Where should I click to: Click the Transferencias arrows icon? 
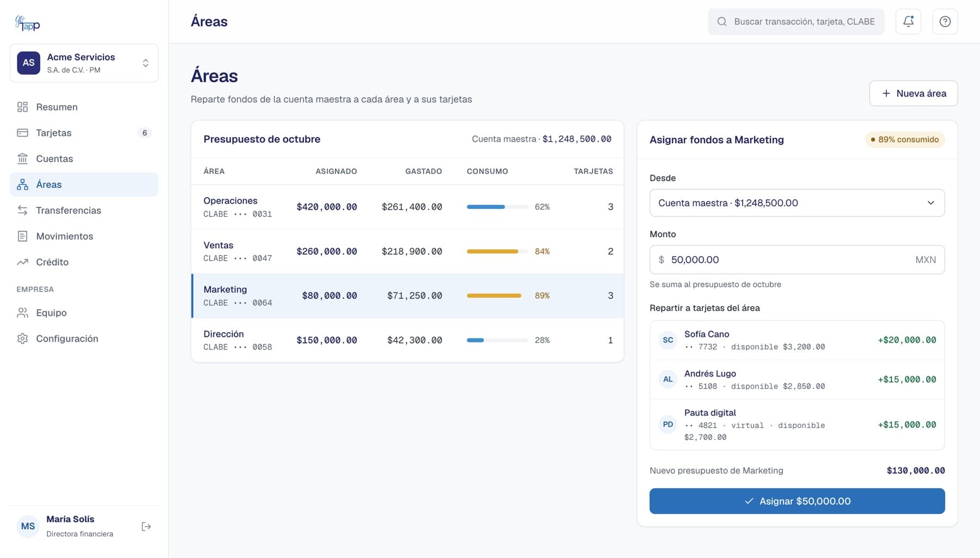click(22, 210)
